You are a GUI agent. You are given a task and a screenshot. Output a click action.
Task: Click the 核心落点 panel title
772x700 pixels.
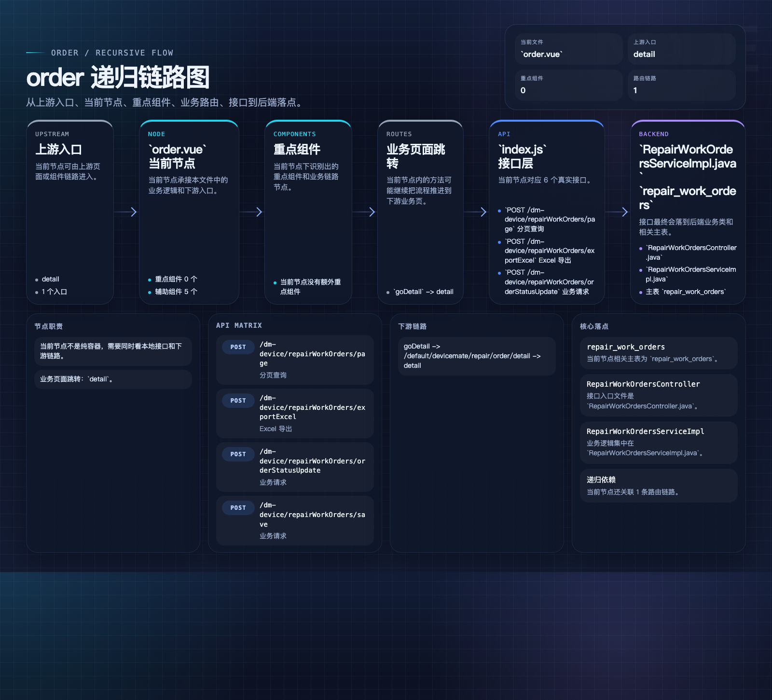tap(594, 326)
